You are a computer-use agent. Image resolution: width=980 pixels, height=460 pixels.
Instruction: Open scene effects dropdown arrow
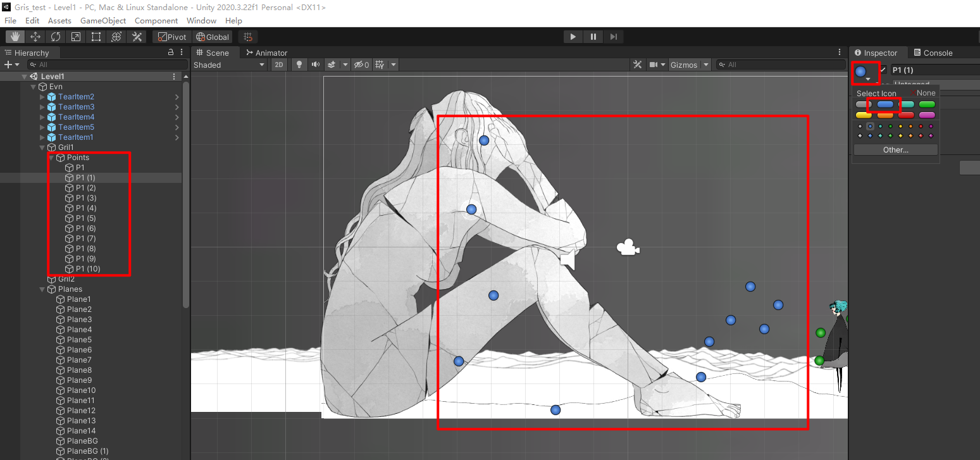pyautogui.click(x=345, y=65)
